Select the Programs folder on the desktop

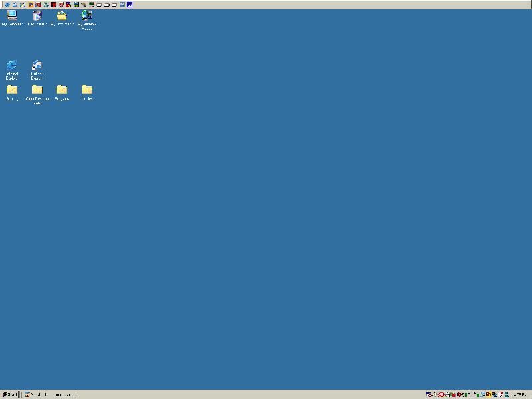point(62,90)
